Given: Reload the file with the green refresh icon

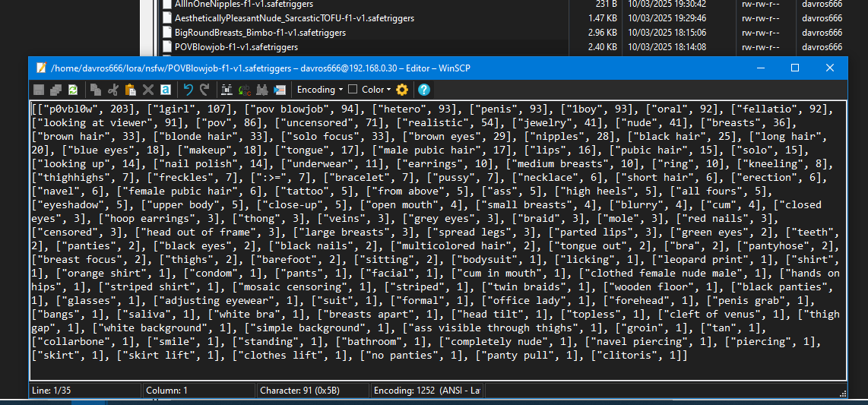Looking at the screenshot, I should [x=73, y=90].
